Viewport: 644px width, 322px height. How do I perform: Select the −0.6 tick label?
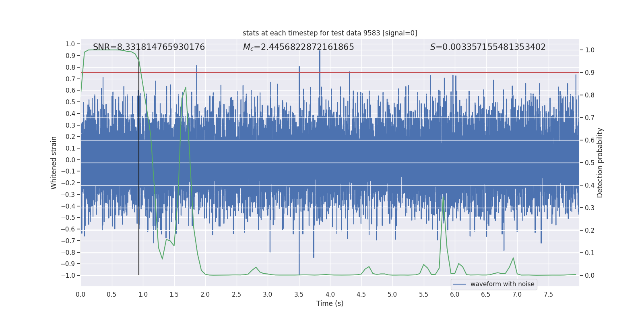(68, 229)
